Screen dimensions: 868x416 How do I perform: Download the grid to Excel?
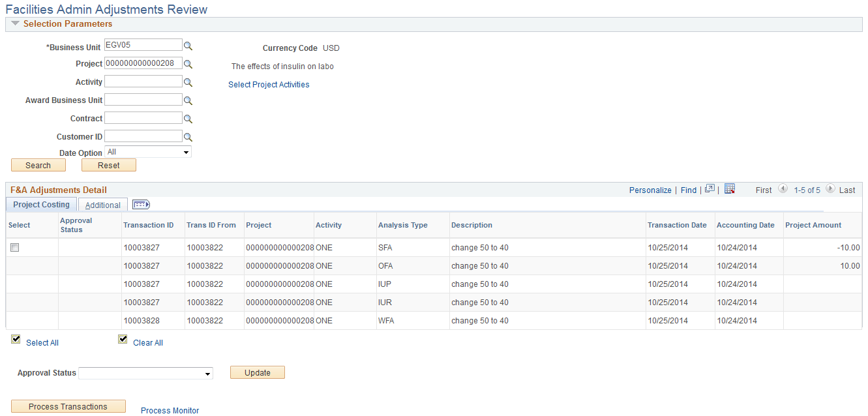coord(730,188)
